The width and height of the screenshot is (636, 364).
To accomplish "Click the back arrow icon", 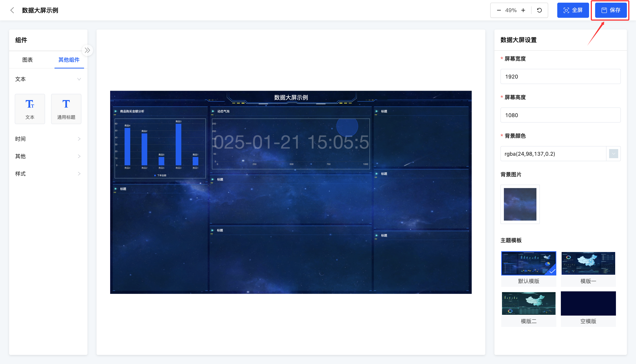I will (x=12, y=10).
